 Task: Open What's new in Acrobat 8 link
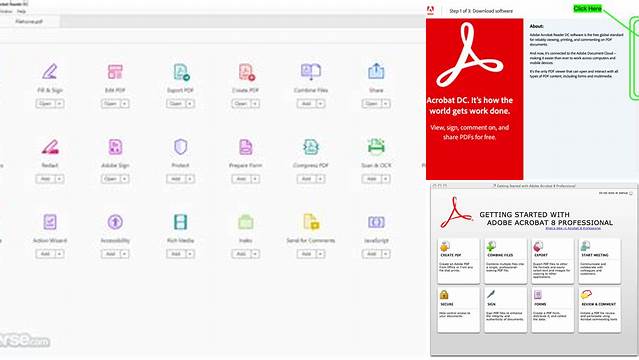pyautogui.click(x=573, y=229)
